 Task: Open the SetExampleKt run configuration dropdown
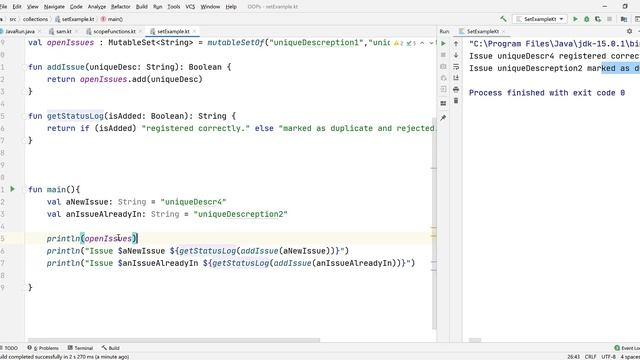click(540, 19)
